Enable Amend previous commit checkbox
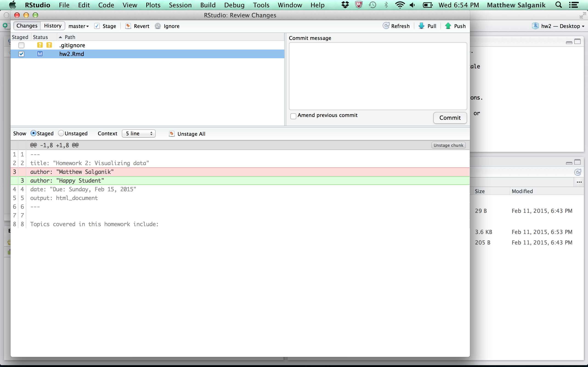This screenshot has height=367, width=588. pos(293,116)
